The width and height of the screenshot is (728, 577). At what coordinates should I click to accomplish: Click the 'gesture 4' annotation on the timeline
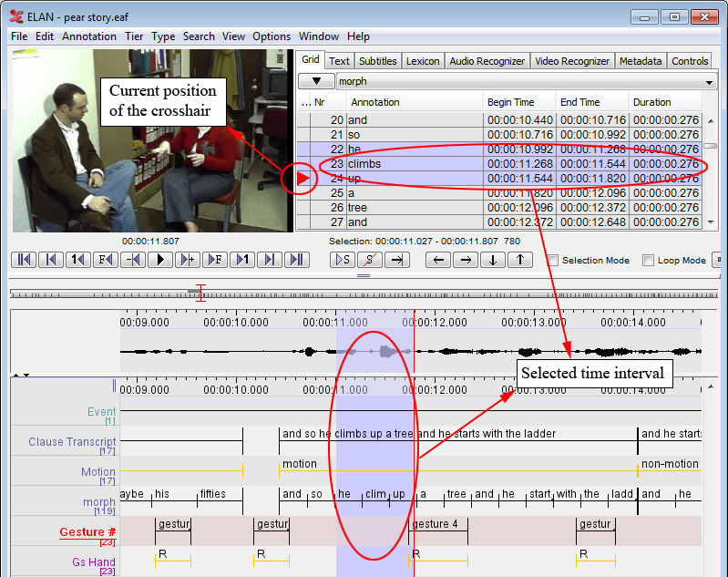436,524
